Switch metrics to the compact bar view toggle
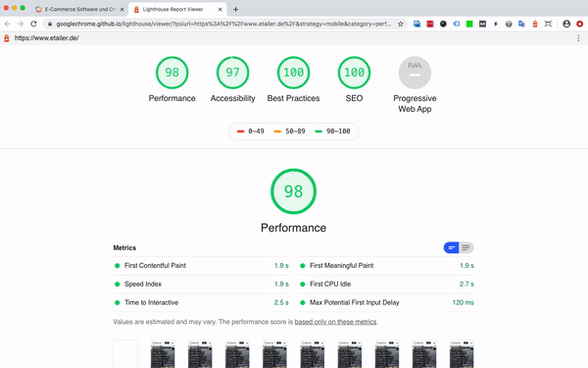The height and width of the screenshot is (368, 588). point(451,247)
